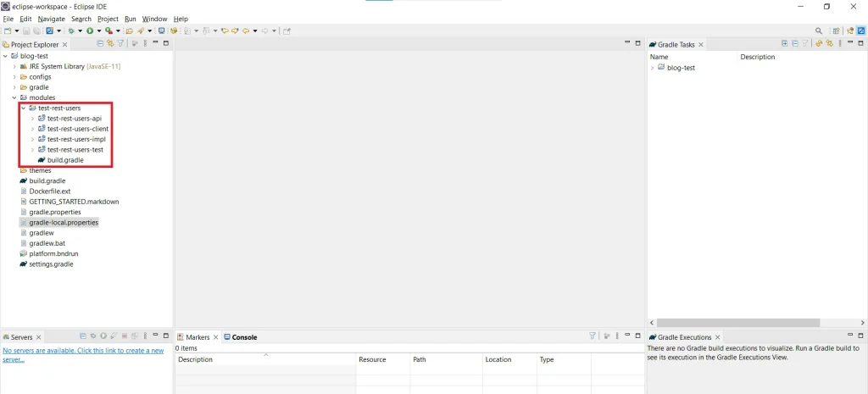868x394 pixels.
Task: Click the Debug bug icon in toolbar
Action: (71, 31)
